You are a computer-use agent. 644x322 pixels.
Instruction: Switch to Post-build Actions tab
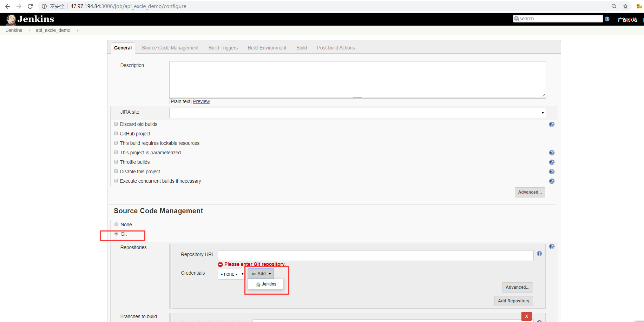click(x=336, y=48)
